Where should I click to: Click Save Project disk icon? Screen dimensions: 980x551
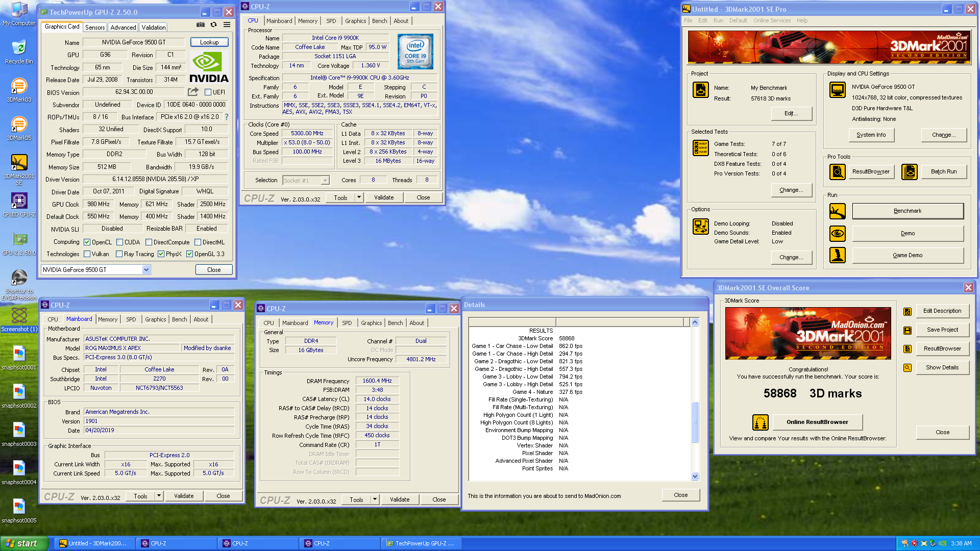(x=908, y=330)
